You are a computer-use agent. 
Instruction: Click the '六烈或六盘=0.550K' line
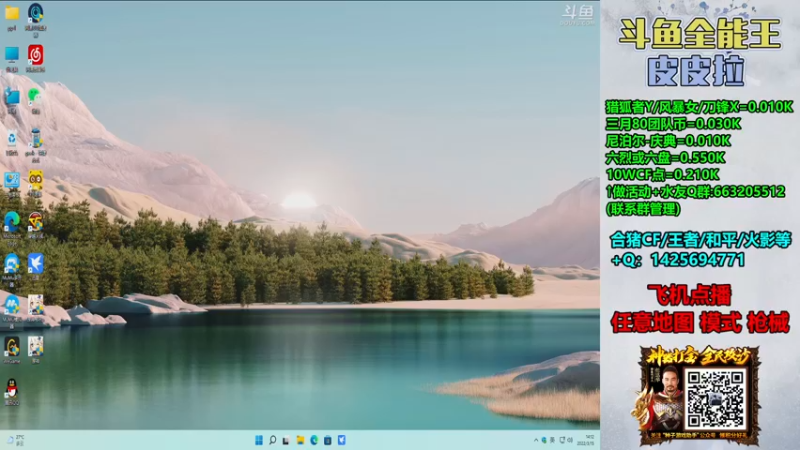[x=665, y=158]
